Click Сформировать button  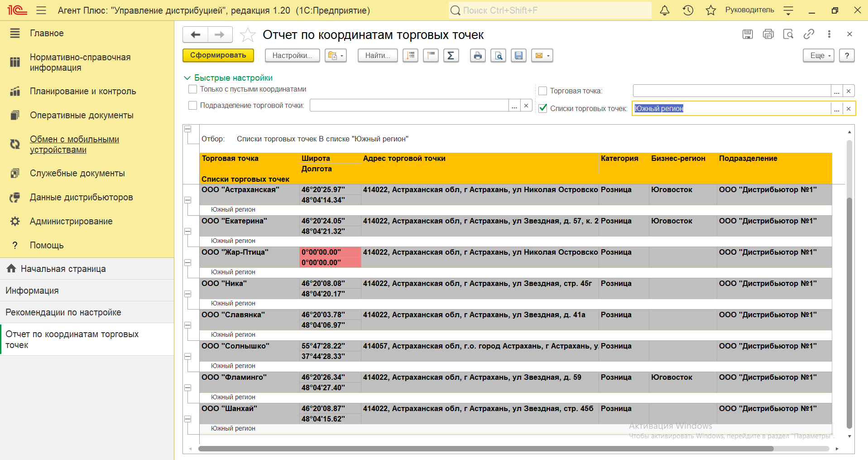pos(218,55)
